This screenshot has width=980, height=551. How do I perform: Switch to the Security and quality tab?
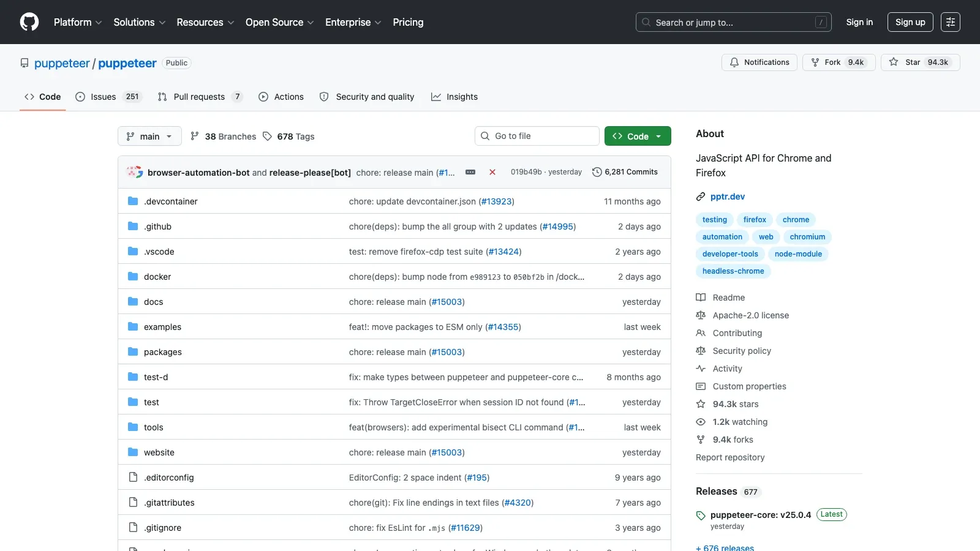click(367, 97)
